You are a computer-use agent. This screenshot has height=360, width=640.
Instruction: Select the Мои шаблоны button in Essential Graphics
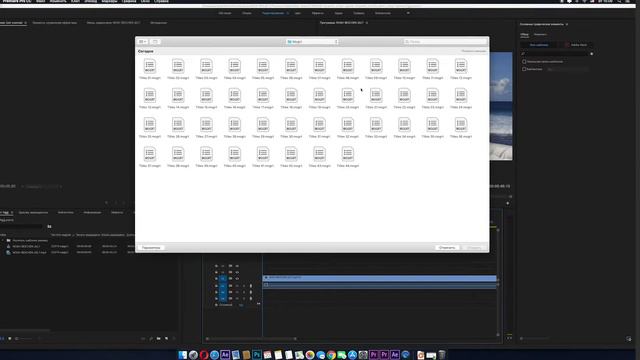point(540,45)
